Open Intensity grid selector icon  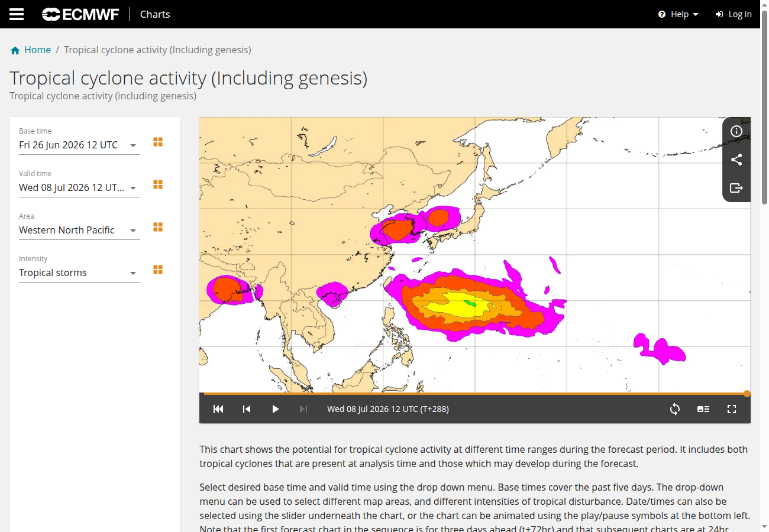[158, 270]
